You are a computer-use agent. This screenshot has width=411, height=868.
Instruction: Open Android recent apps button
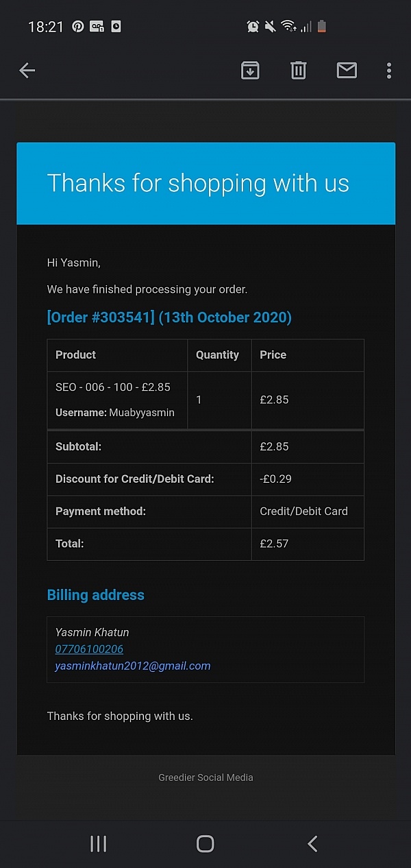point(99,843)
